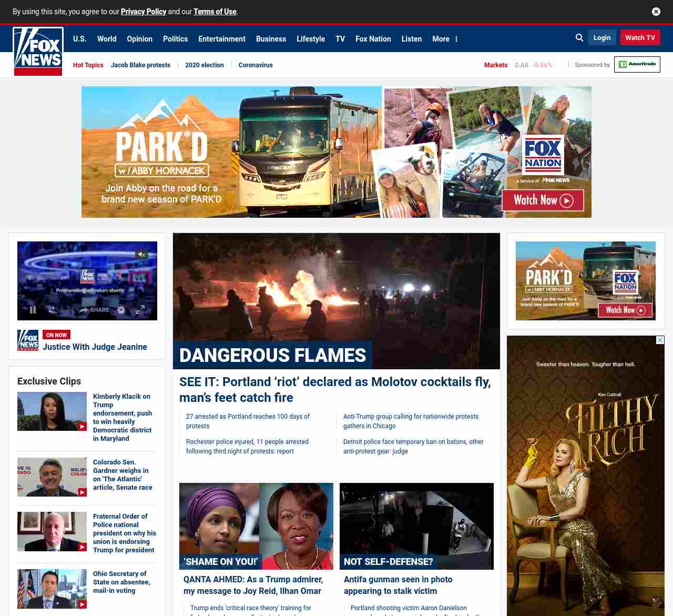Click the red Watch TV button
Image resolution: width=673 pixels, height=616 pixels.
coord(640,38)
